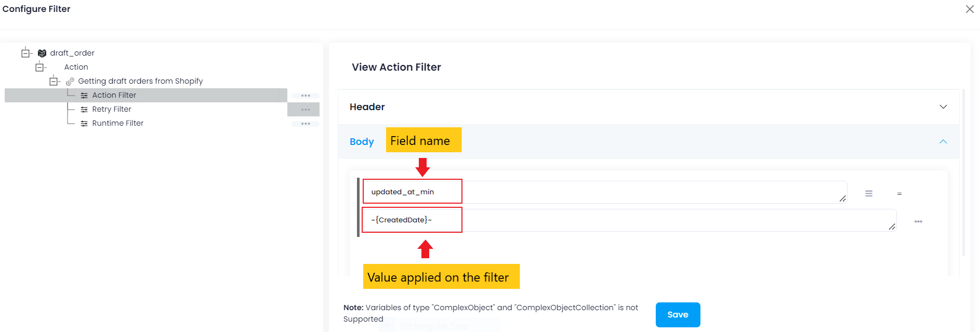The height and width of the screenshot is (332, 980).
Task: Click the equals operator icon
Action: tap(899, 194)
